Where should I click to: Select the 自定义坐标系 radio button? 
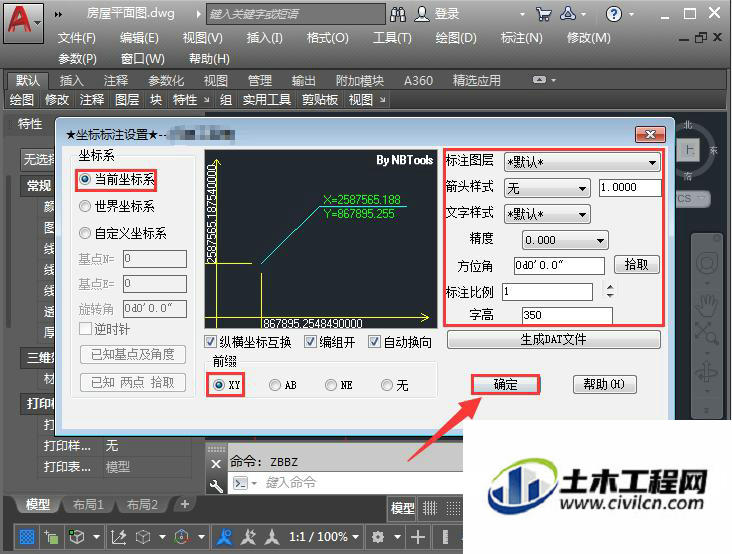tap(84, 232)
